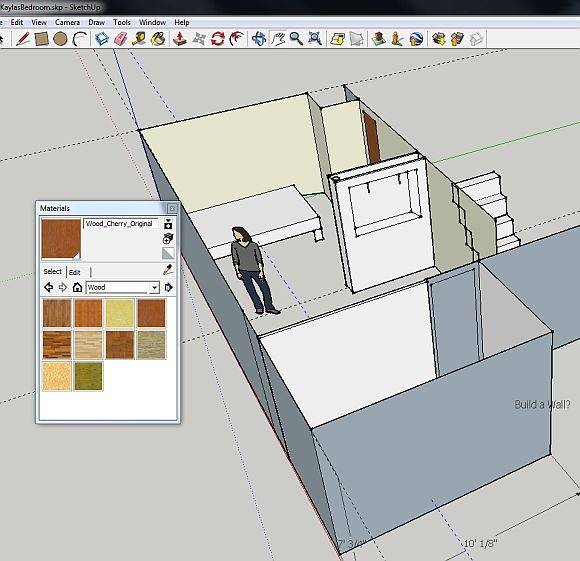
Task: Click the blue Google Earth globe icon
Action: pos(416,39)
